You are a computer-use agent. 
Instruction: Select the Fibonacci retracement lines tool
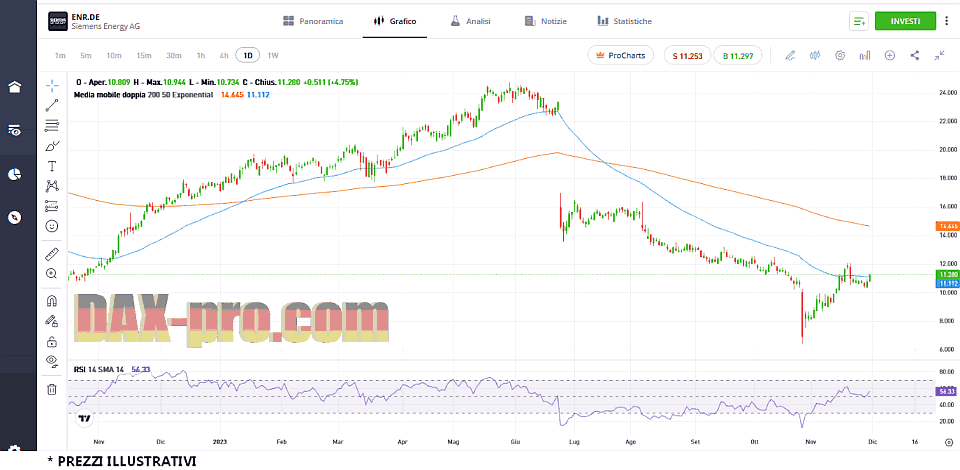point(52,126)
